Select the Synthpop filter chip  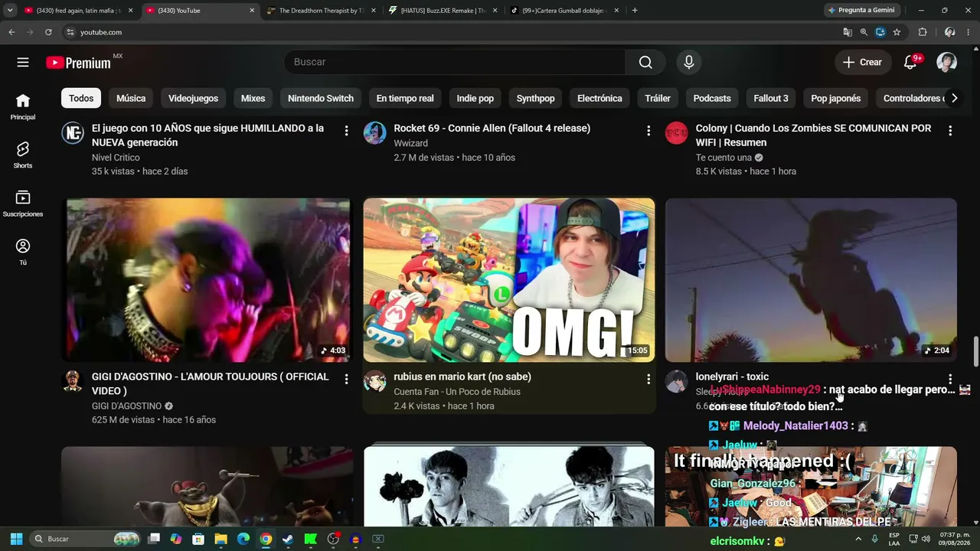535,98
